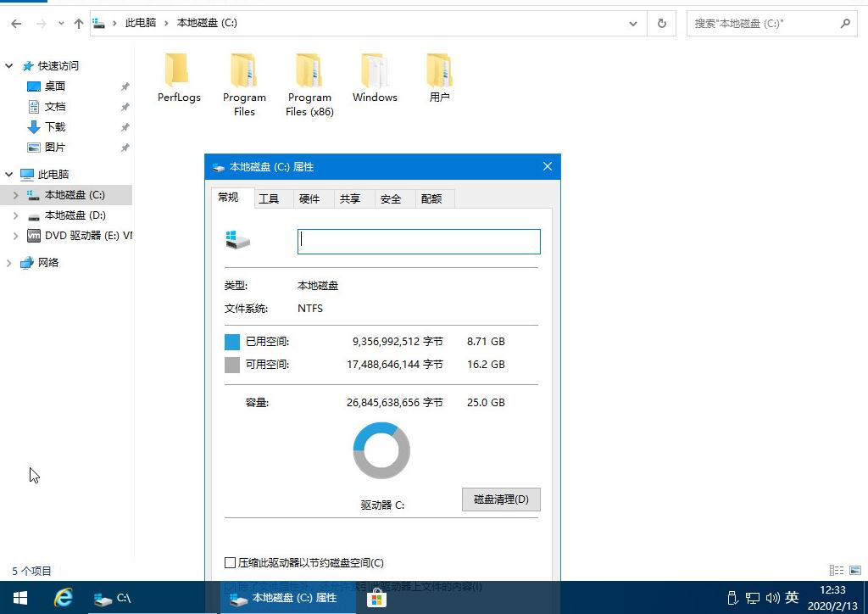Switch to the 配额 tab
Image resolution: width=868 pixels, height=614 pixels.
[x=431, y=198]
